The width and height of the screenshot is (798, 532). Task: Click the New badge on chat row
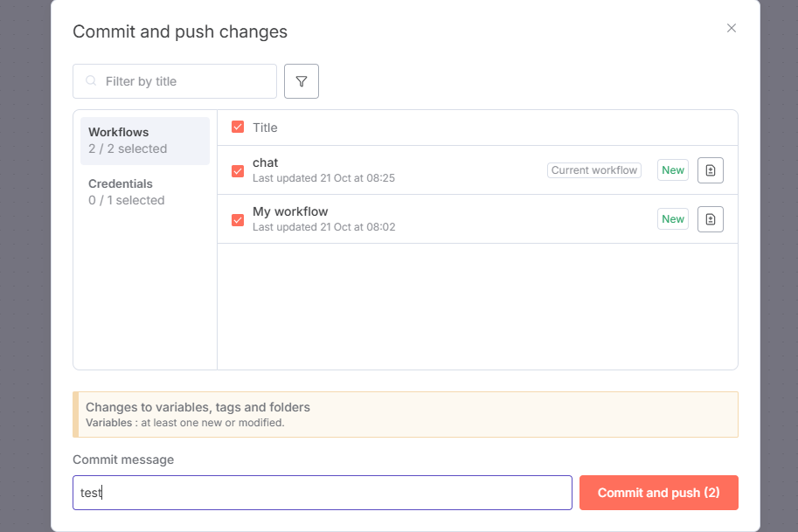pyautogui.click(x=672, y=170)
